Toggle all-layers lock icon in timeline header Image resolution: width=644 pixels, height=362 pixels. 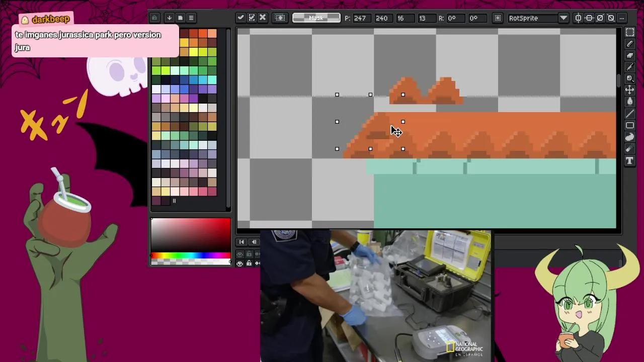249,254
